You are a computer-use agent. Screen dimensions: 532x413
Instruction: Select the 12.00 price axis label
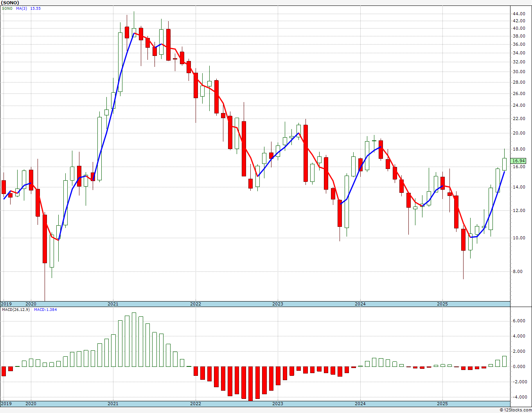(519, 210)
